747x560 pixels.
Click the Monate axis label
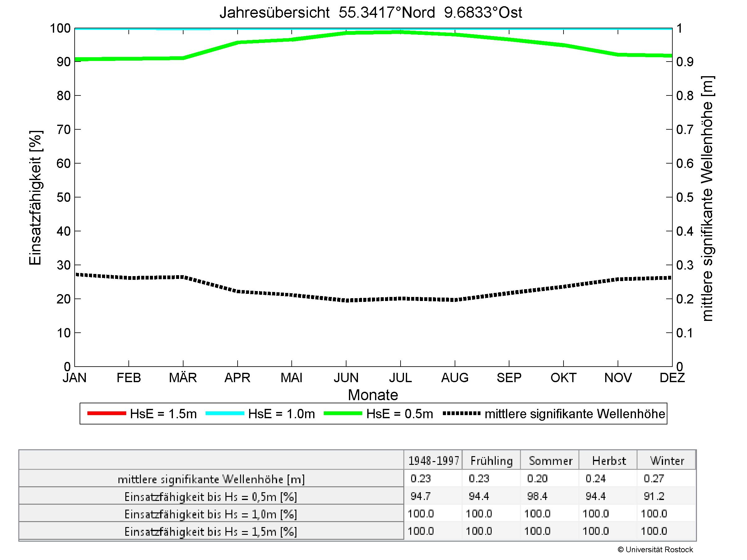click(373, 395)
